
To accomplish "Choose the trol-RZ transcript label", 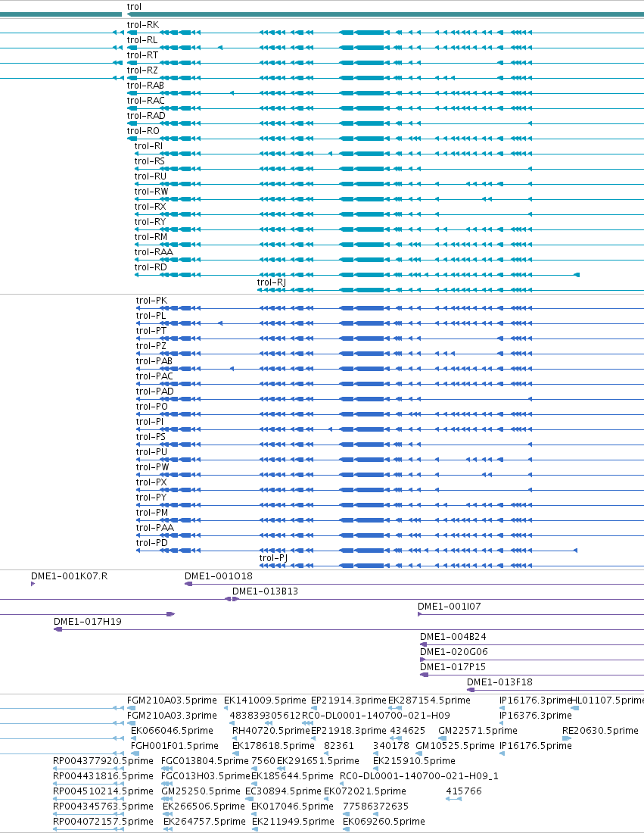I will click(x=142, y=70).
